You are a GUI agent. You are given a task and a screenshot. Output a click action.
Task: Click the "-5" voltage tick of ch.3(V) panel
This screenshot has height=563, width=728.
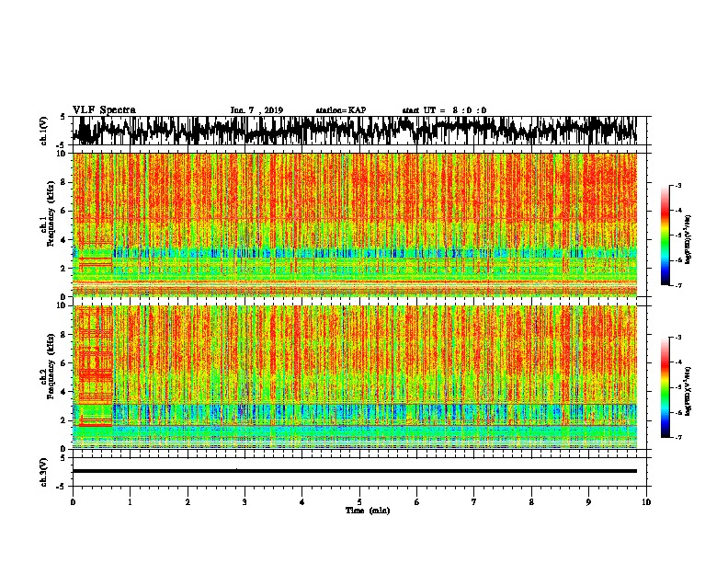point(61,486)
